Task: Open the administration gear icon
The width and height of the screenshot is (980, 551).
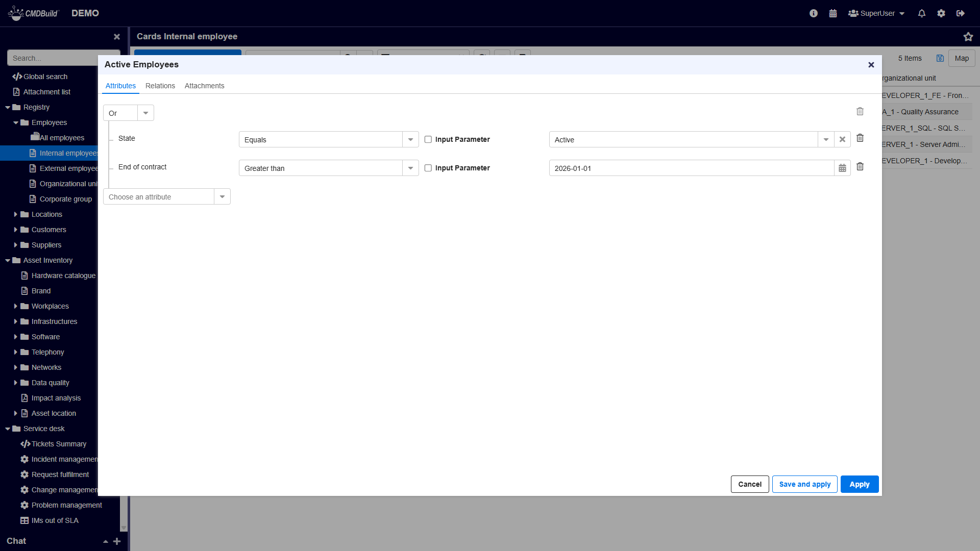Action: [x=941, y=14]
